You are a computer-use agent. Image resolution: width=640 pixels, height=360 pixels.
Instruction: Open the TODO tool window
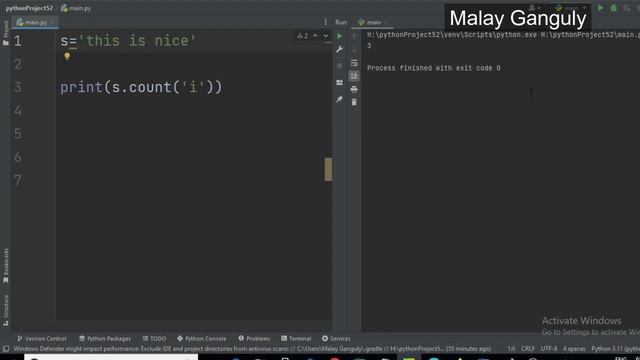(154, 338)
